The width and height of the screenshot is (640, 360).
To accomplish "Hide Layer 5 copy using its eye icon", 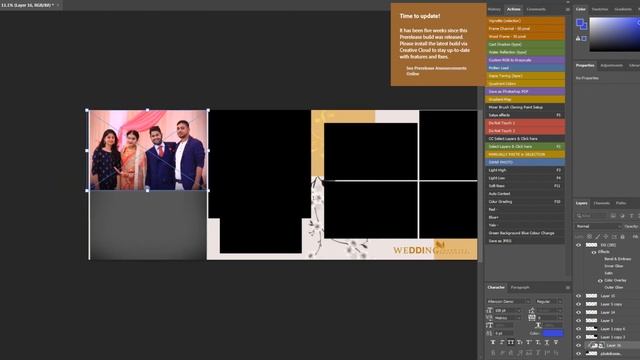I will [578, 304].
